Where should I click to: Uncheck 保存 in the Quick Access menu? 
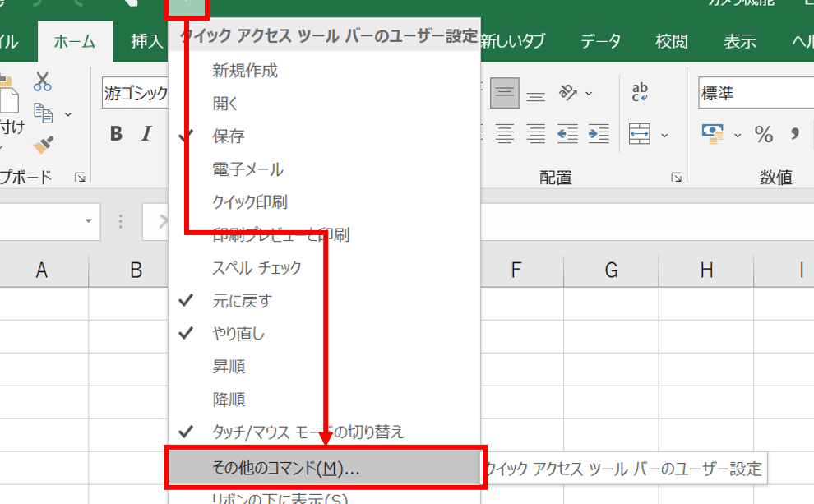click(x=229, y=136)
